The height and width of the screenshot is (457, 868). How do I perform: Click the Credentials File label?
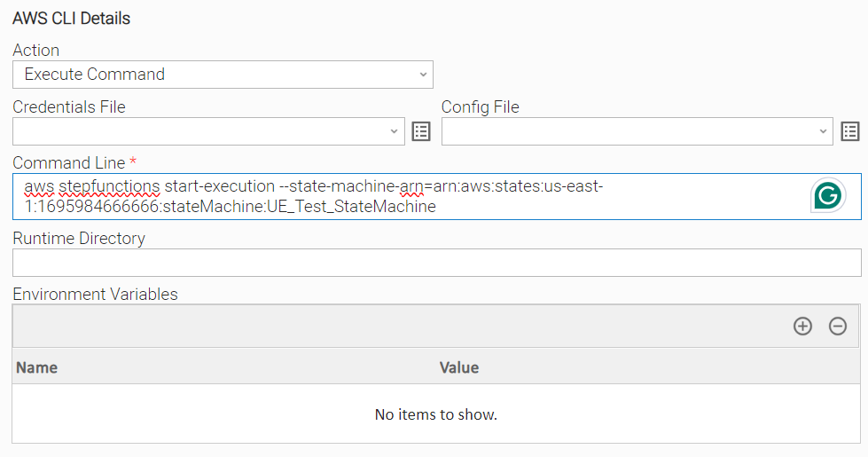click(69, 106)
